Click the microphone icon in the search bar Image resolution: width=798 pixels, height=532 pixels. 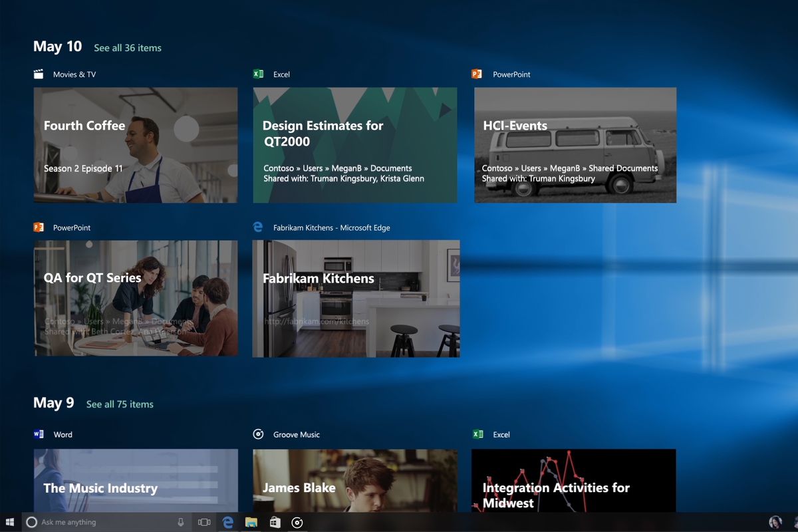(180, 523)
